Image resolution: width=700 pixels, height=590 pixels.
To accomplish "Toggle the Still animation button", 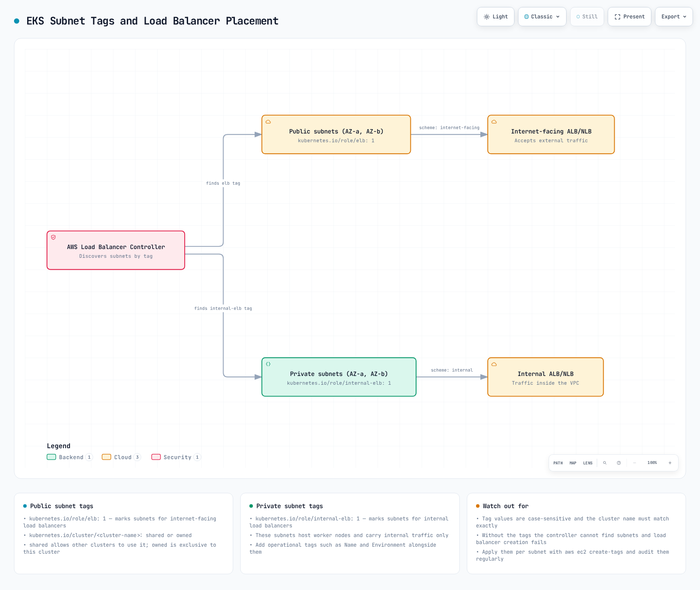I will click(587, 17).
